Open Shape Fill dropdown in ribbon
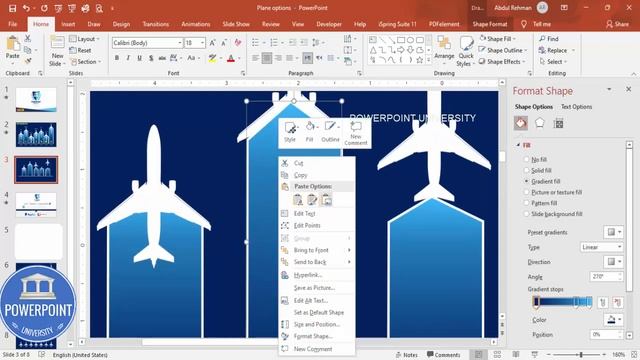The height and width of the screenshot is (360, 640). (x=499, y=39)
